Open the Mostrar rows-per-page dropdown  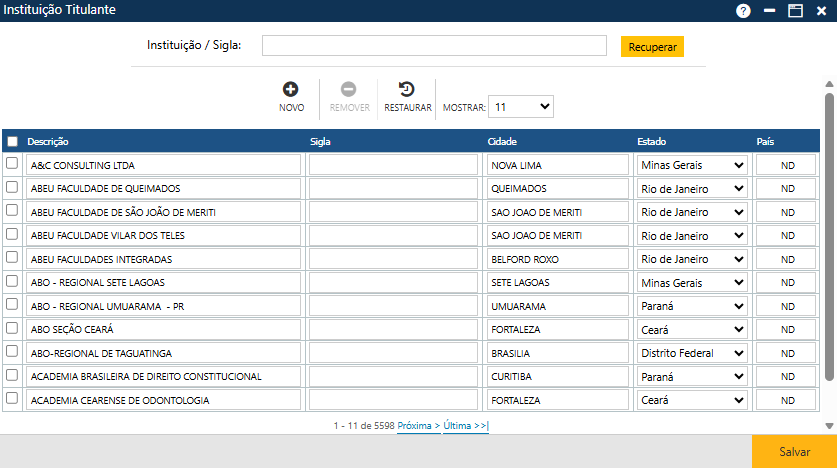pos(521,106)
